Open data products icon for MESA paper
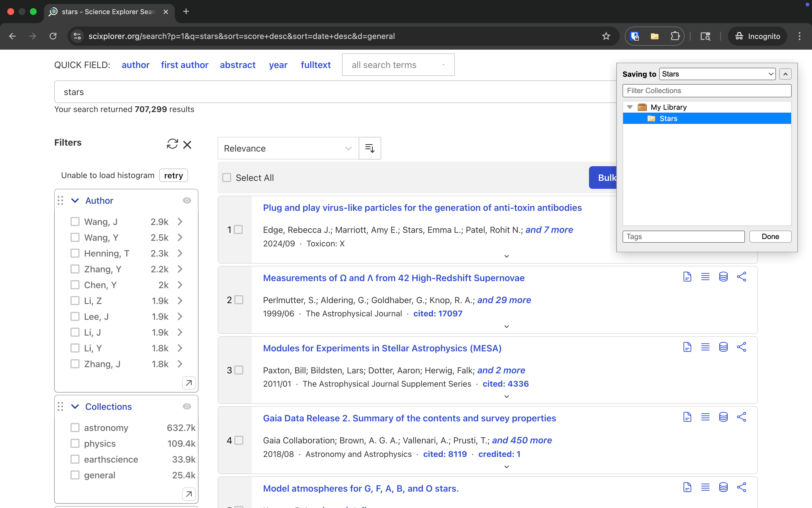The image size is (812, 508). [723, 347]
